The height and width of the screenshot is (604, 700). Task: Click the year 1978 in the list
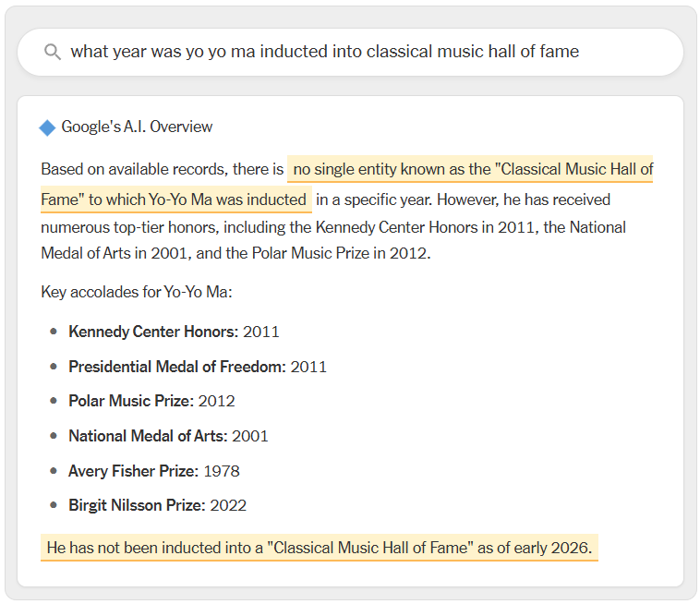click(222, 471)
